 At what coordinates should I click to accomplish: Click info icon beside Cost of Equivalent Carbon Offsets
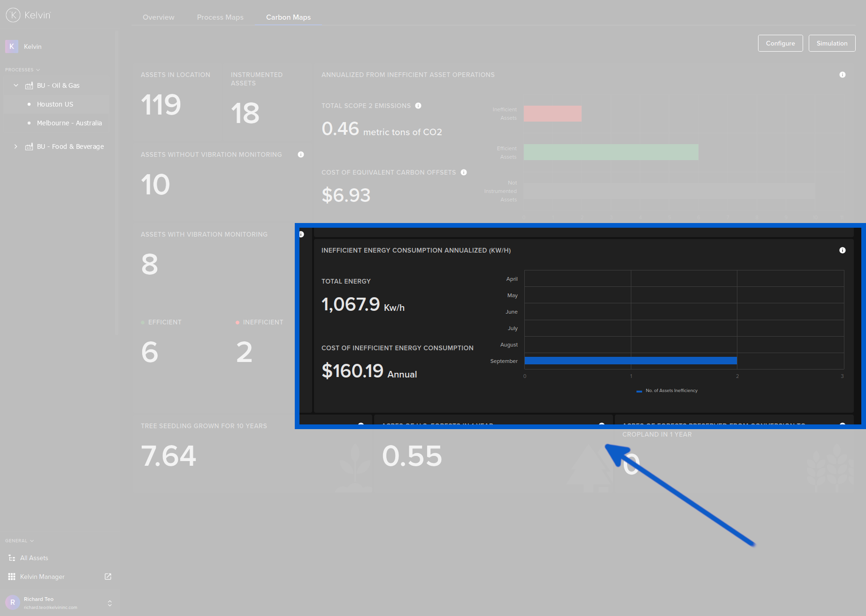[464, 172]
